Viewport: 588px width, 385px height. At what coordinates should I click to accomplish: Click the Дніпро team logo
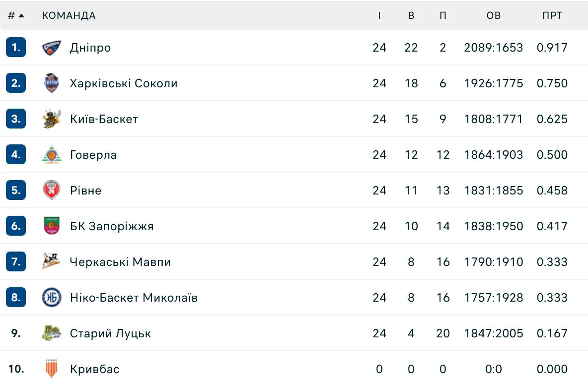tap(52, 48)
